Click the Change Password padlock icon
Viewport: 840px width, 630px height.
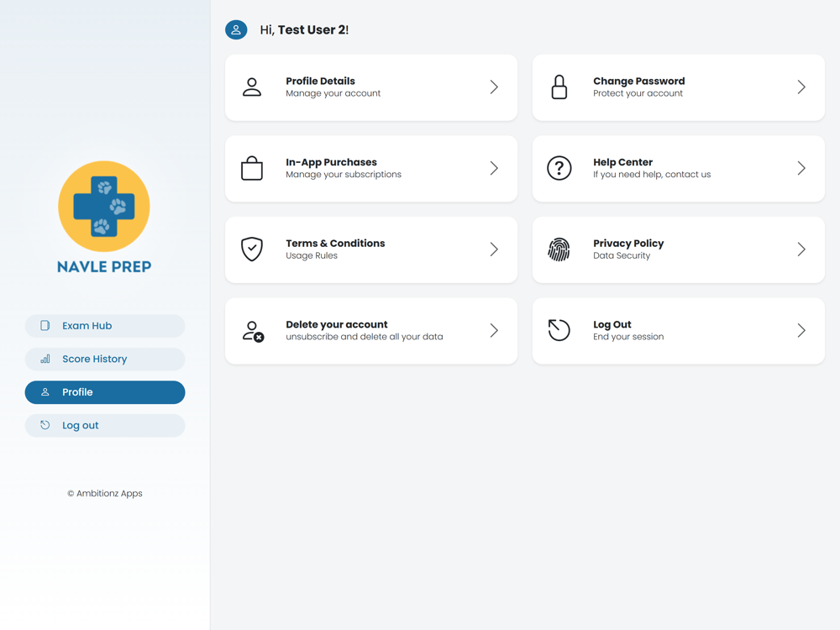559,87
